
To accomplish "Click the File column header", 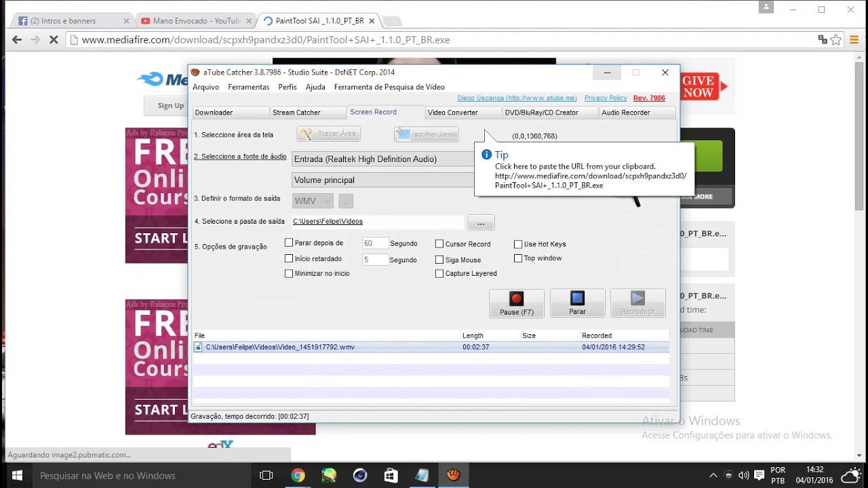I will coord(326,335).
